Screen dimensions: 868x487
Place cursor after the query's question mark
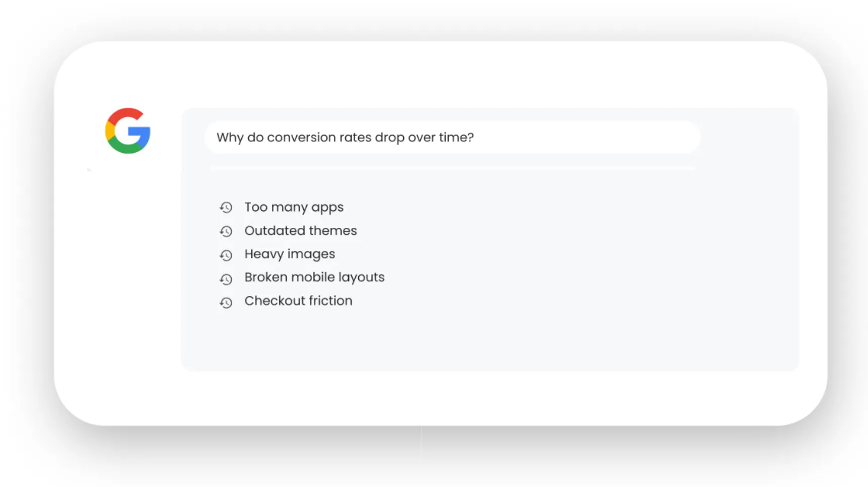475,138
